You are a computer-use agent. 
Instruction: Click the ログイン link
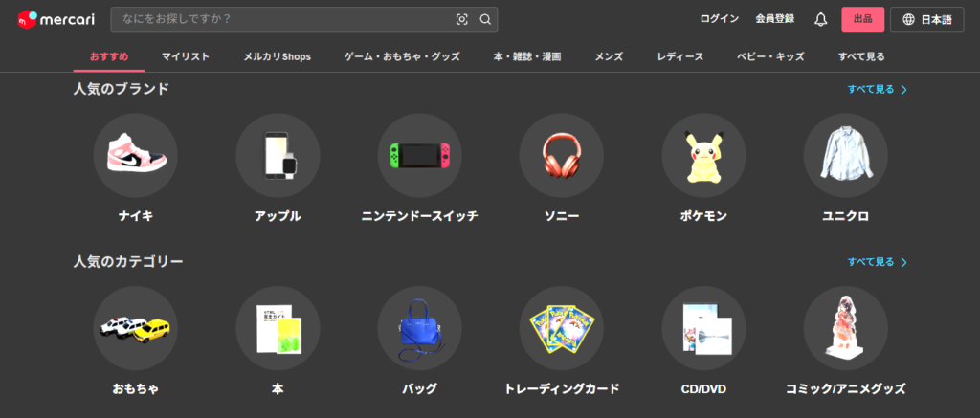719,19
